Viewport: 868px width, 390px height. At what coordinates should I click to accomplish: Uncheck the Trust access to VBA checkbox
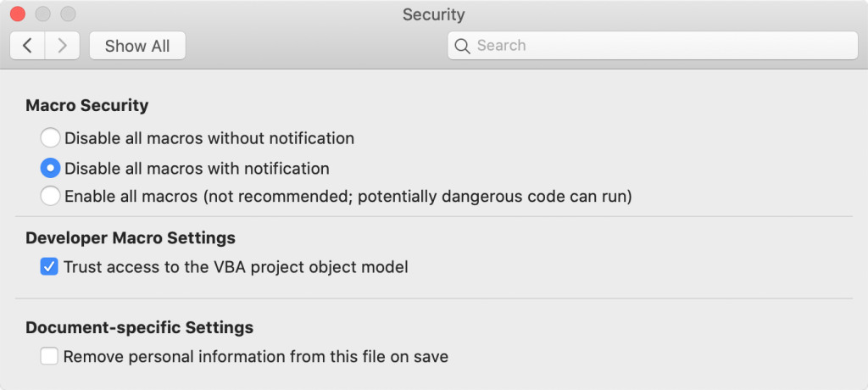[x=49, y=267]
